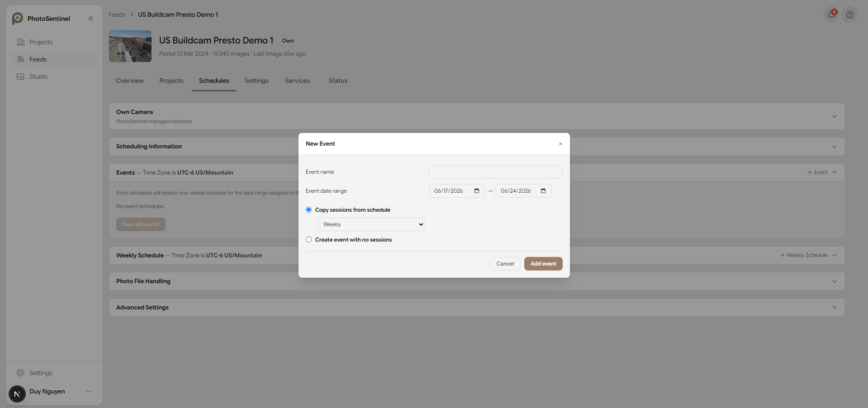
Task: Switch to the Status tab
Action: [338, 81]
